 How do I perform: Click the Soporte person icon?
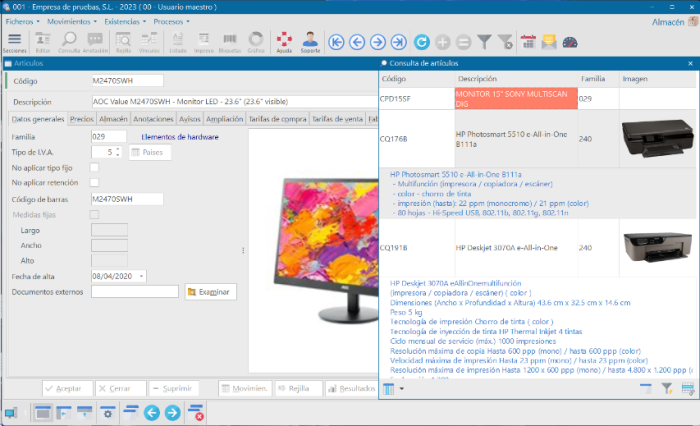tap(310, 42)
